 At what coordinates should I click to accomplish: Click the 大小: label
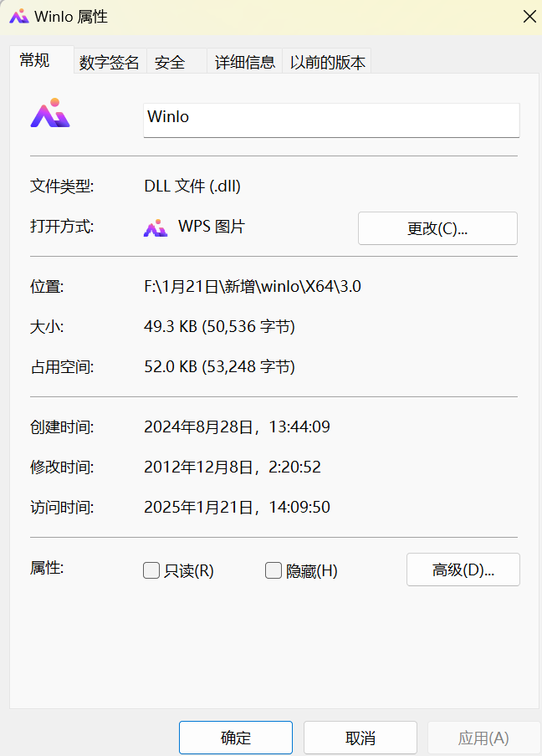(47, 326)
